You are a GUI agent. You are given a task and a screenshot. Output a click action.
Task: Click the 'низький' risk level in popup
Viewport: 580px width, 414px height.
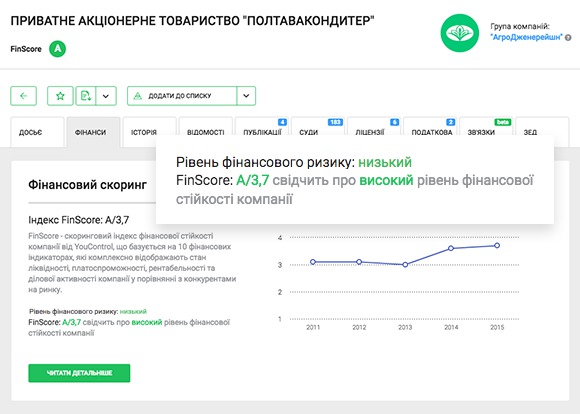385,162
